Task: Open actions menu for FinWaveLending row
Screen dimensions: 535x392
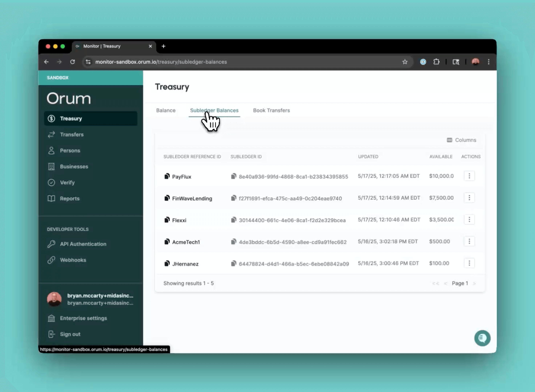Action: (469, 198)
